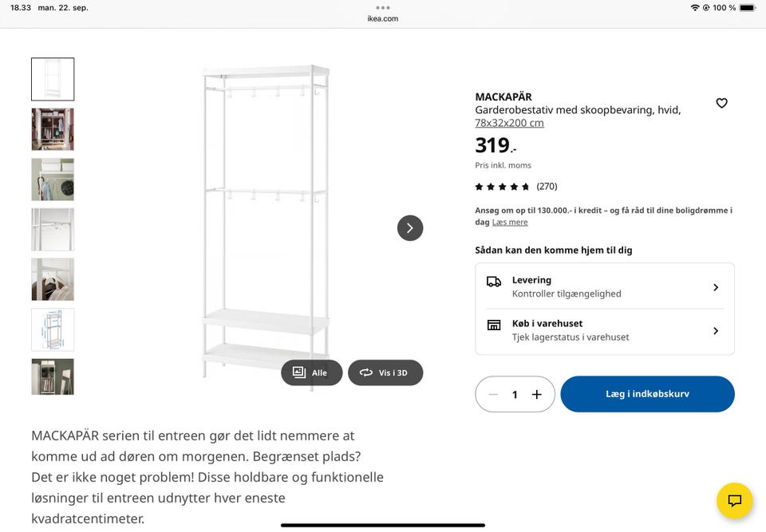
Task: Tap the three dots above ikea.com
Action: pyautogui.click(x=383, y=8)
